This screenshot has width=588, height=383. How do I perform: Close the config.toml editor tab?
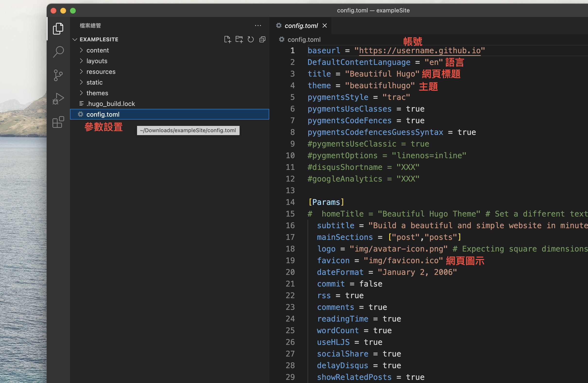click(x=325, y=26)
